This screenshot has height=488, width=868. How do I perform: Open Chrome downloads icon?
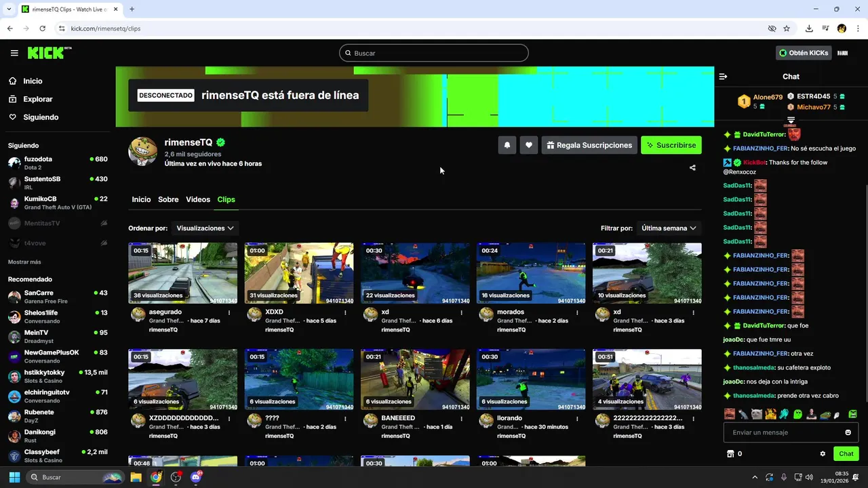pyautogui.click(x=809, y=28)
